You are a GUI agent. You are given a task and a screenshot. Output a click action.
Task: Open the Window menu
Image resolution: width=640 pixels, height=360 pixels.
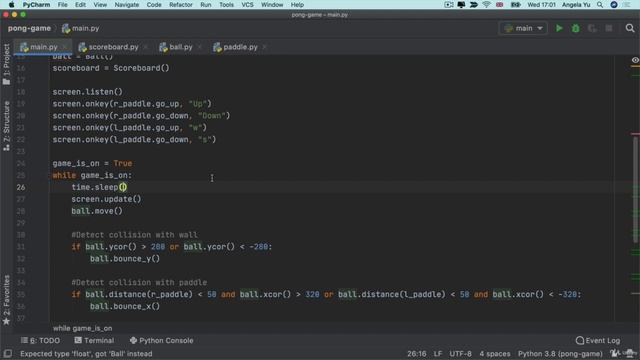(272, 5)
